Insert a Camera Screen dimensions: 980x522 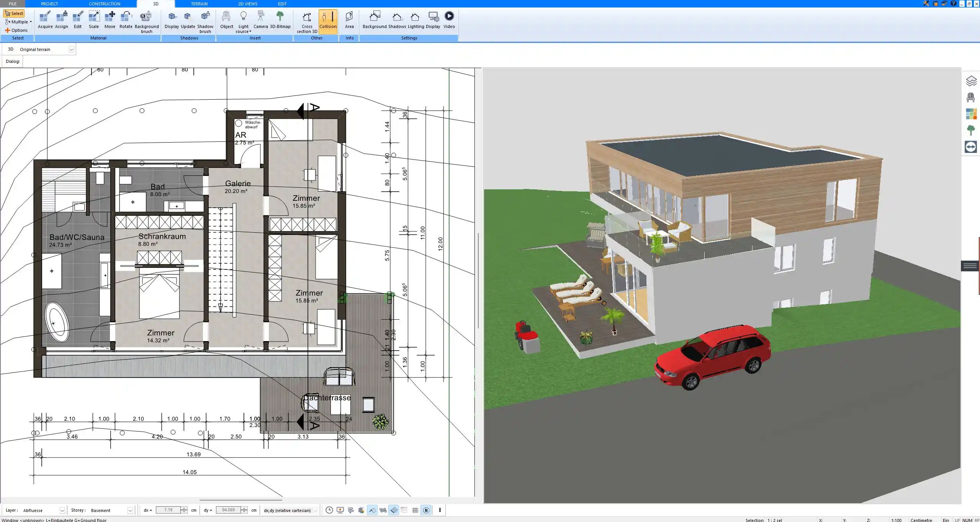coord(260,20)
